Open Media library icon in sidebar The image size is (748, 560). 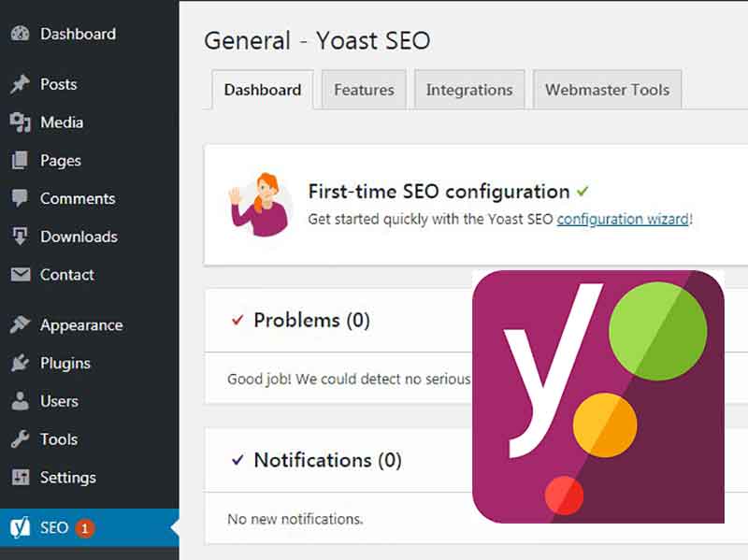[20, 122]
